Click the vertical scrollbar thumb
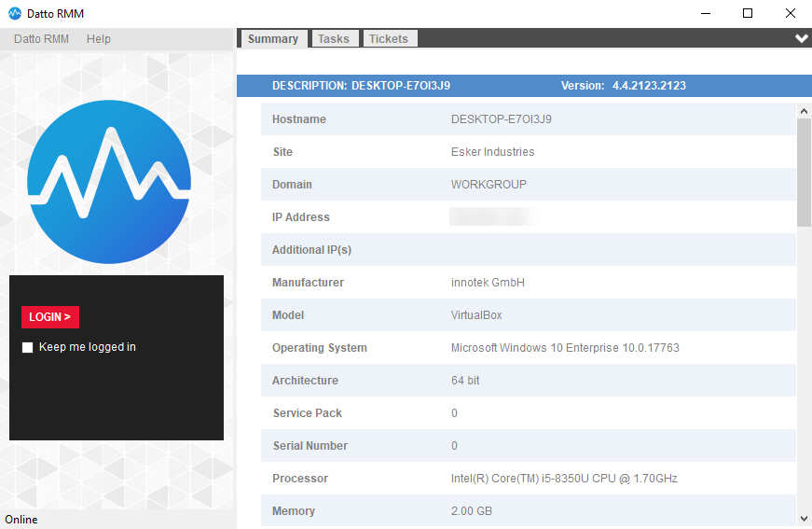The image size is (812, 529). point(804,173)
